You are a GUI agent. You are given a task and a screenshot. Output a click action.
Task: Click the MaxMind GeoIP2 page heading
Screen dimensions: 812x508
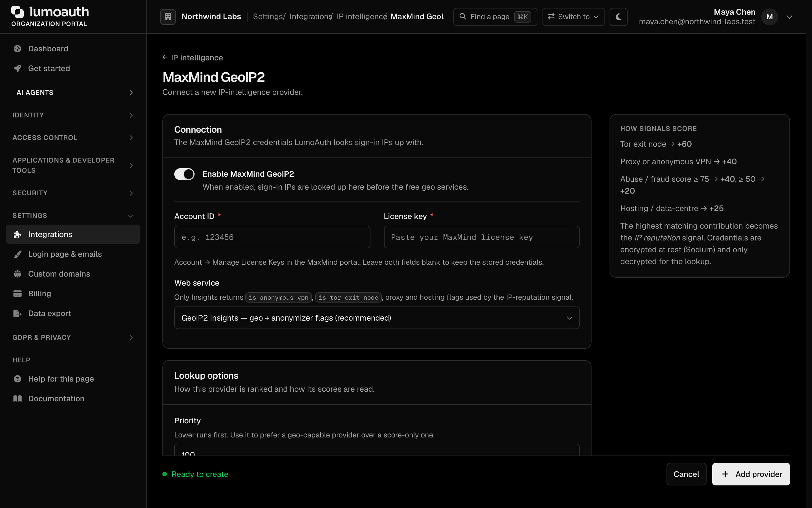pyautogui.click(x=213, y=77)
